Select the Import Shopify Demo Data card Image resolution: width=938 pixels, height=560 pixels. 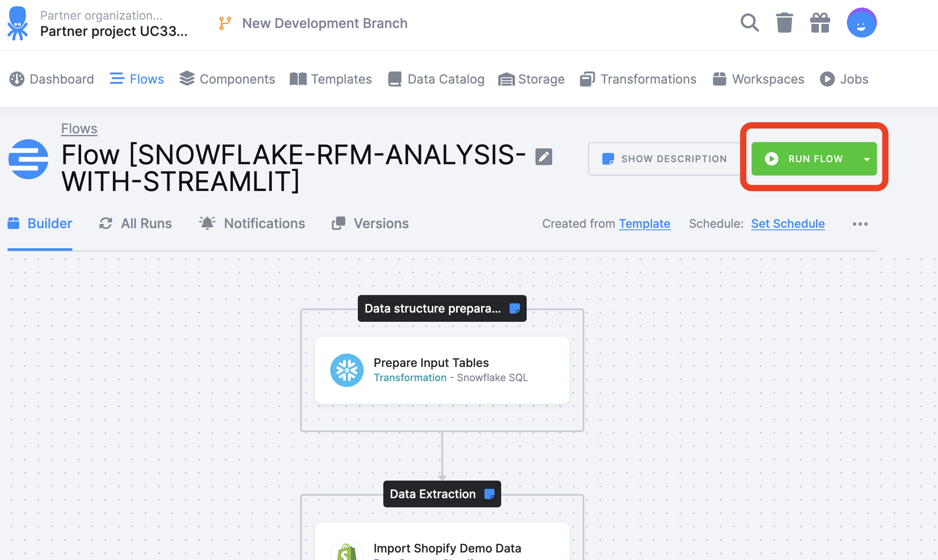442,541
